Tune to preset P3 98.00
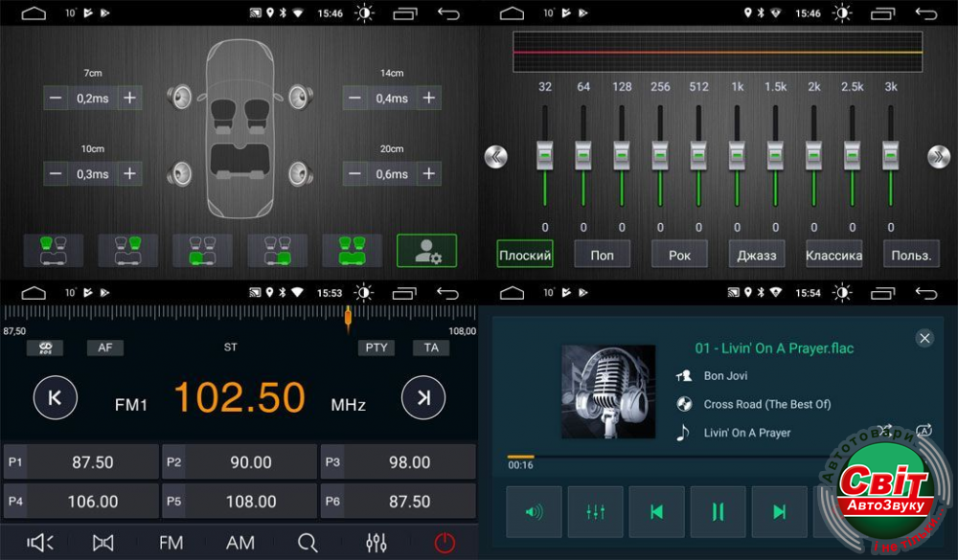The image size is (958, 560). point(398,462)
